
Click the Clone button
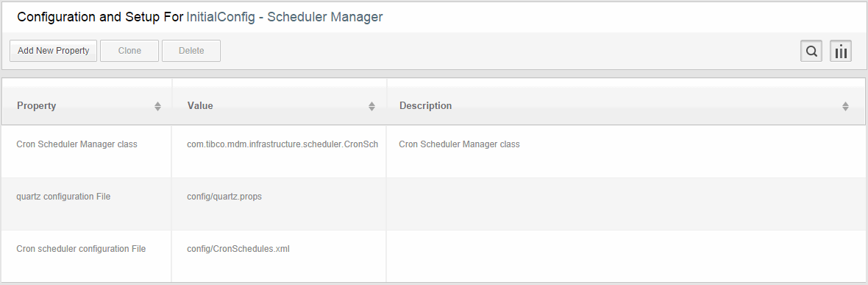click(x=129, y=51)
